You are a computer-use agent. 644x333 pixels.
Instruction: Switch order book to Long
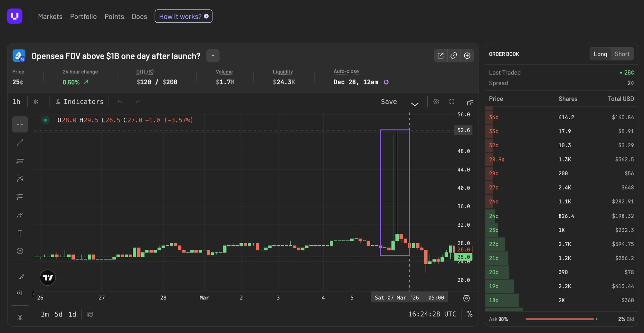(x=601, y=54)
